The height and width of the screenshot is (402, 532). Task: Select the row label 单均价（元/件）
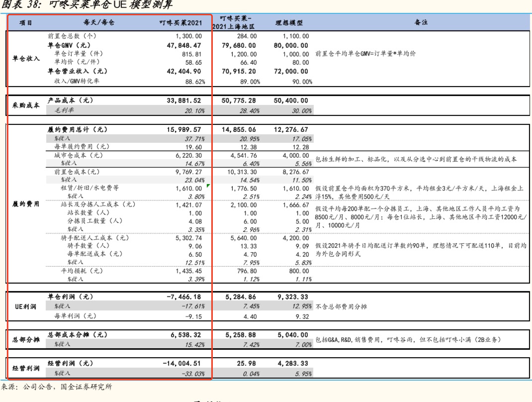click(77, 62)
